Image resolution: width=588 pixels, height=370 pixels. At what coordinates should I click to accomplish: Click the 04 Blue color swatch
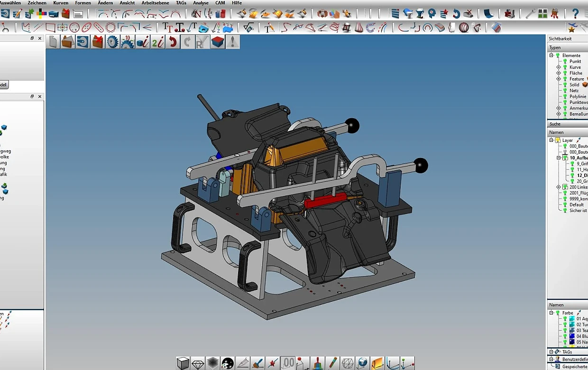[x=572, y=336]
